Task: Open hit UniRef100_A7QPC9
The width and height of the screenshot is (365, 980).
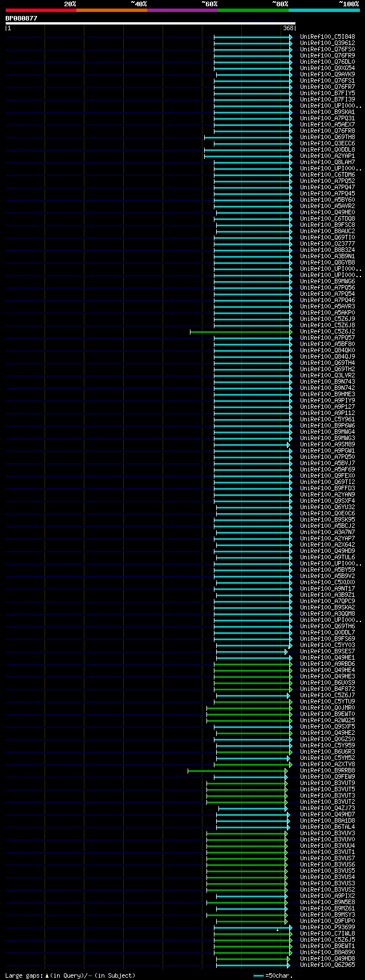Action: [327, 601]
